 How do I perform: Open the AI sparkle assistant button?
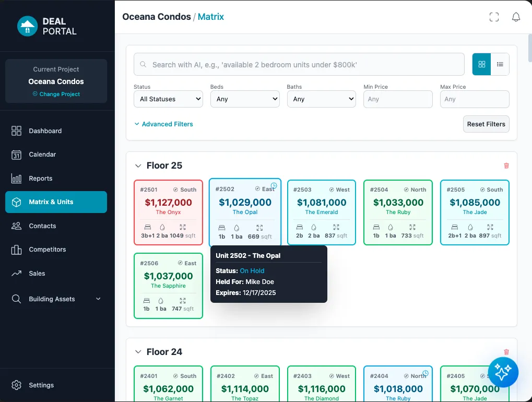[x=503, y=372]
